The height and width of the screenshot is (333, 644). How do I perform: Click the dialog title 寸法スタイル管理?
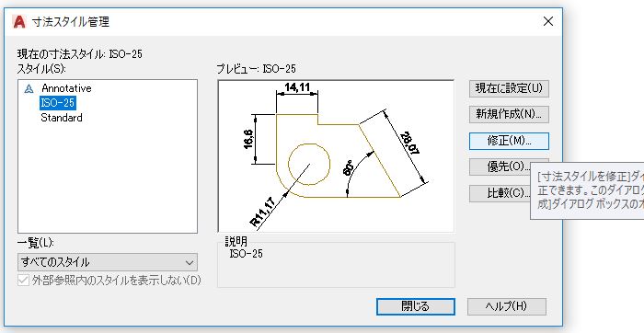coord(71,22)
